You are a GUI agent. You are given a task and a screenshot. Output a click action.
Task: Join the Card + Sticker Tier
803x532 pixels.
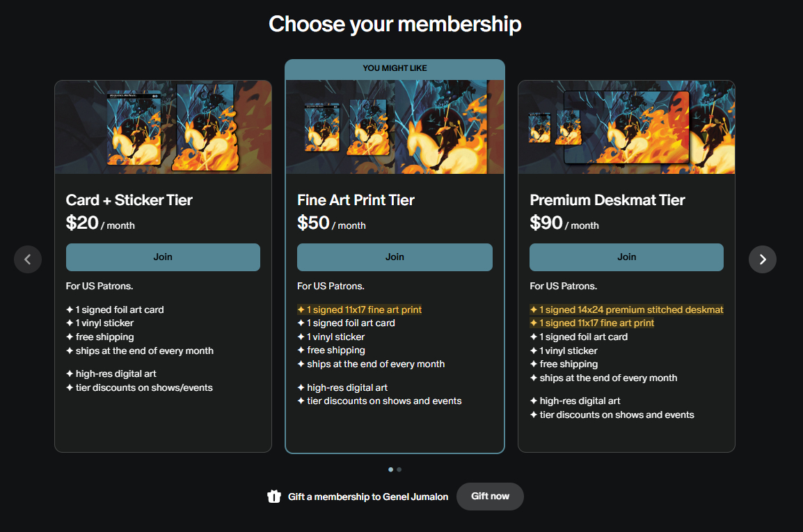click(x=163, y=257)
